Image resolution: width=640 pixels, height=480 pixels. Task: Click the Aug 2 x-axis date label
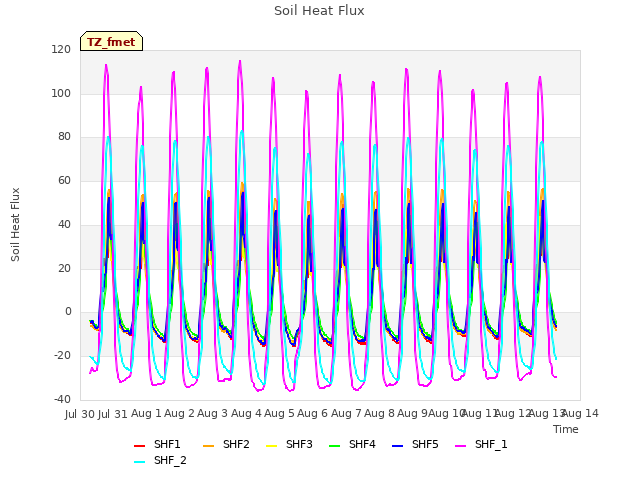click(179, 413)
